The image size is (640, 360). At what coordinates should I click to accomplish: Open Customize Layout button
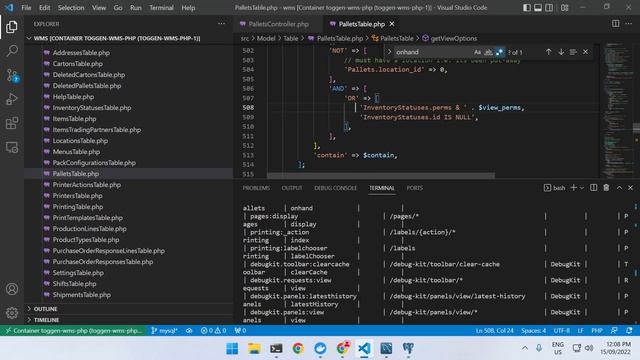(564, 8)
